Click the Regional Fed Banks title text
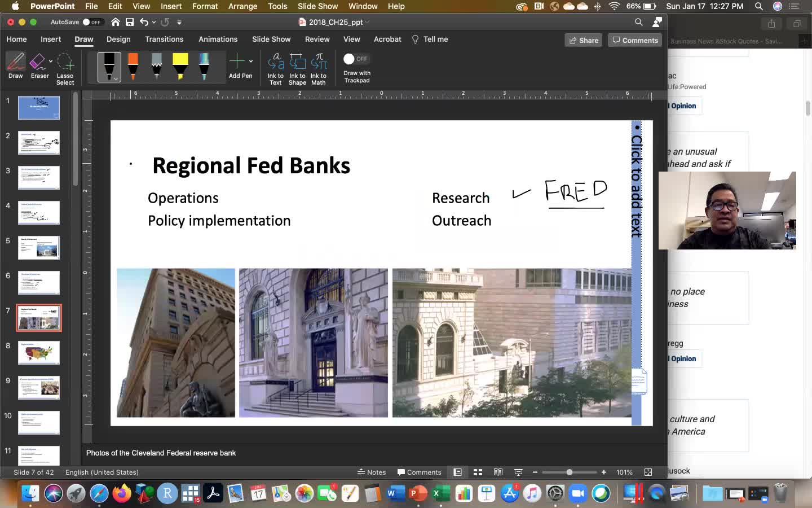This screenshot has height=508, width=812. click(251, 165)
